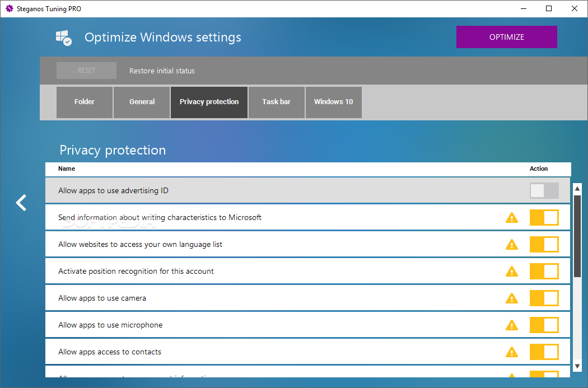Click the settings list scrollbar thumb
588x388 pixels.
click(577, 236)
